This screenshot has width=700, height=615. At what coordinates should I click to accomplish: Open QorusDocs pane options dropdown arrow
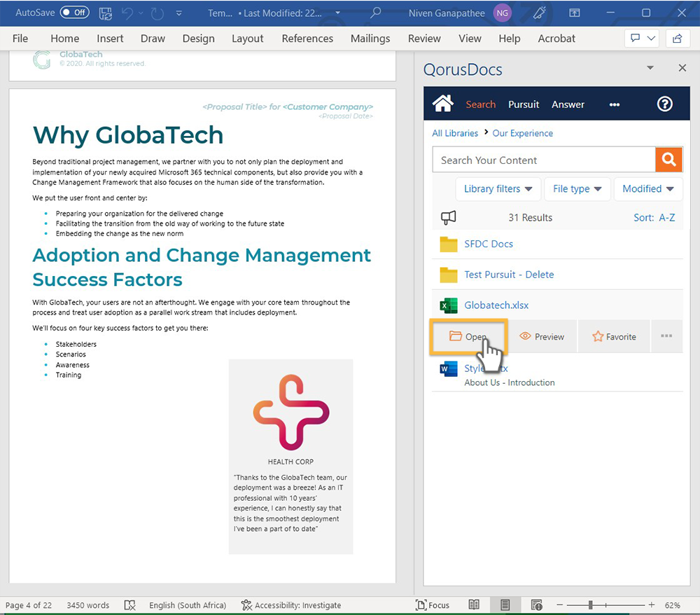click(x=650, y=68)
